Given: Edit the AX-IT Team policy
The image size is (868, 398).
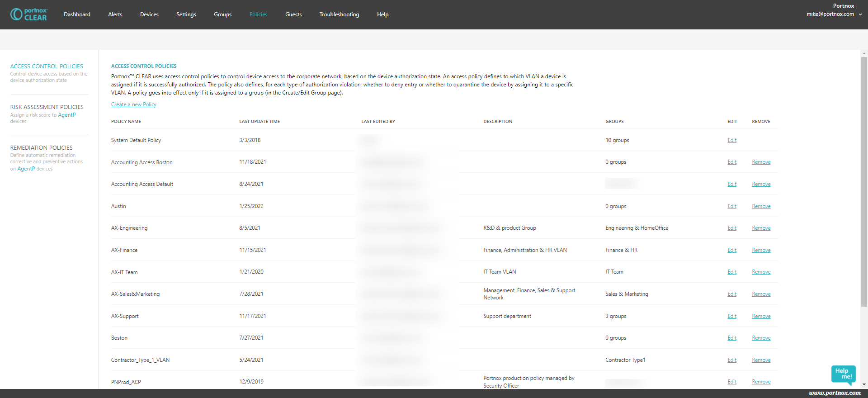Looking at the screenshot, I should (732, 272).
